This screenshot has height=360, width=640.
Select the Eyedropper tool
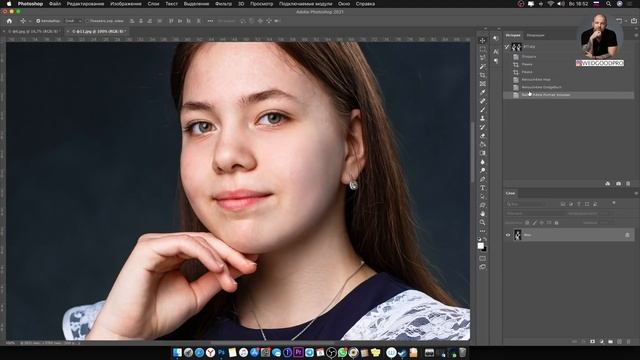(482, 92)
